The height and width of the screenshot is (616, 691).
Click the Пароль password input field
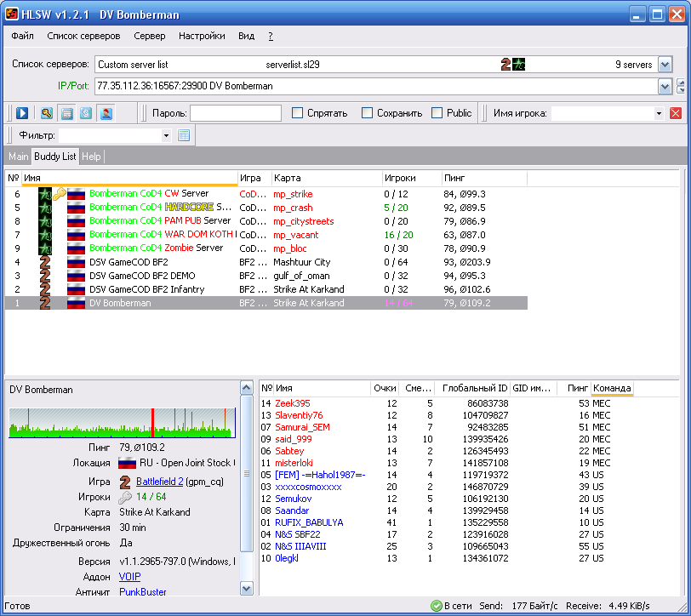[x=235, y=113]
